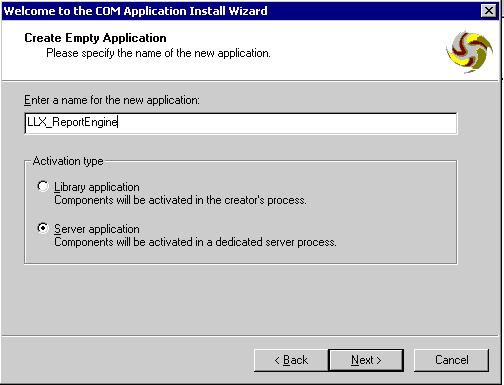504x385 pixels.
Task: Click the dedicated server process description
Action: tap(195, 242)
